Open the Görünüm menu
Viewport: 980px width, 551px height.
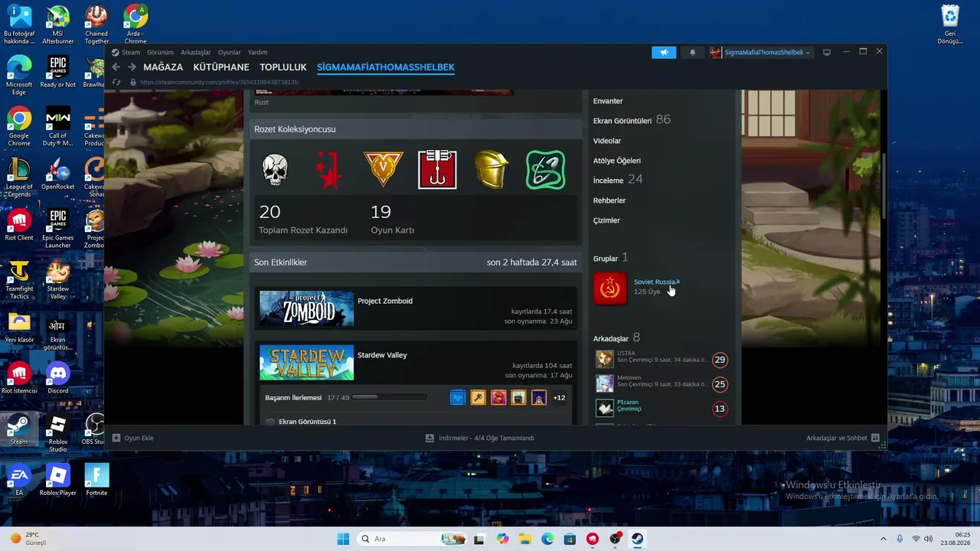[160, 52]
